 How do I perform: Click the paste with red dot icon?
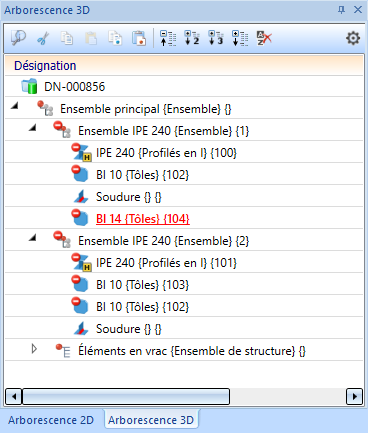[x=139, y=38]
